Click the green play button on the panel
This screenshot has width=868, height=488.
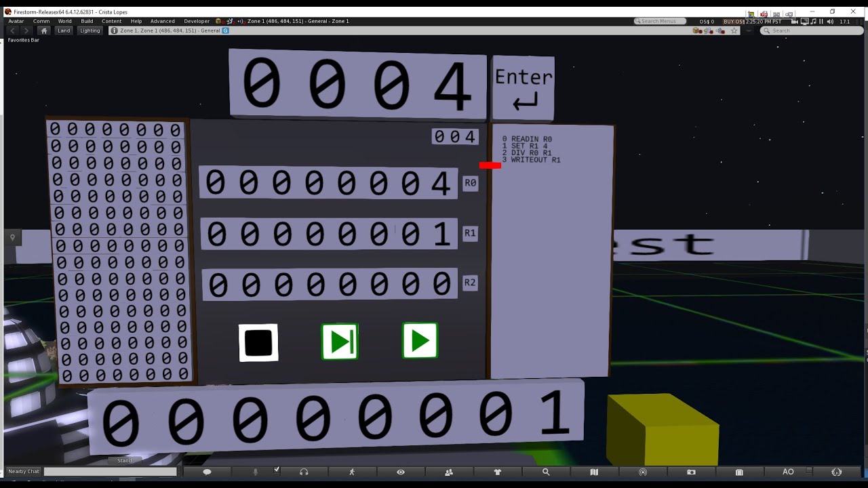420,340
